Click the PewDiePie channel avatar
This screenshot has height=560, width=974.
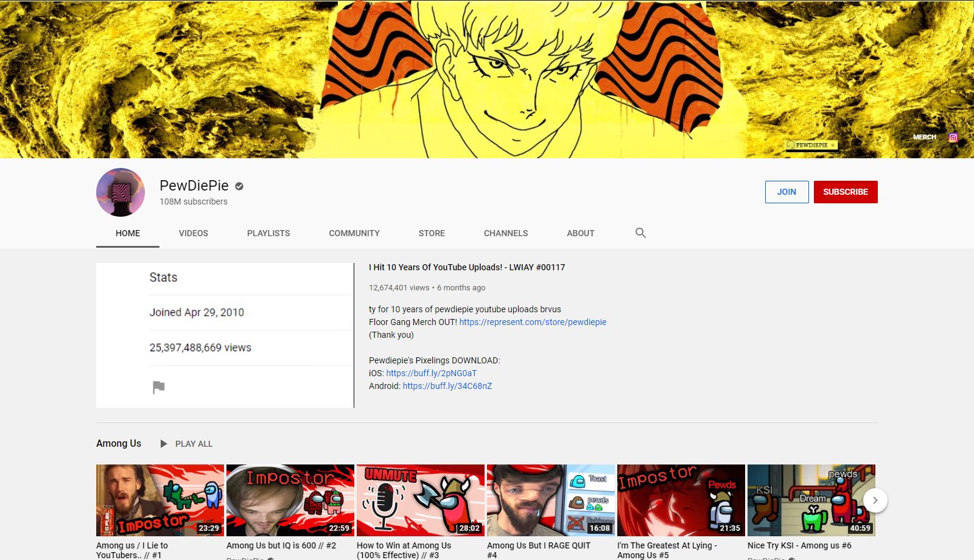point(121,192)
